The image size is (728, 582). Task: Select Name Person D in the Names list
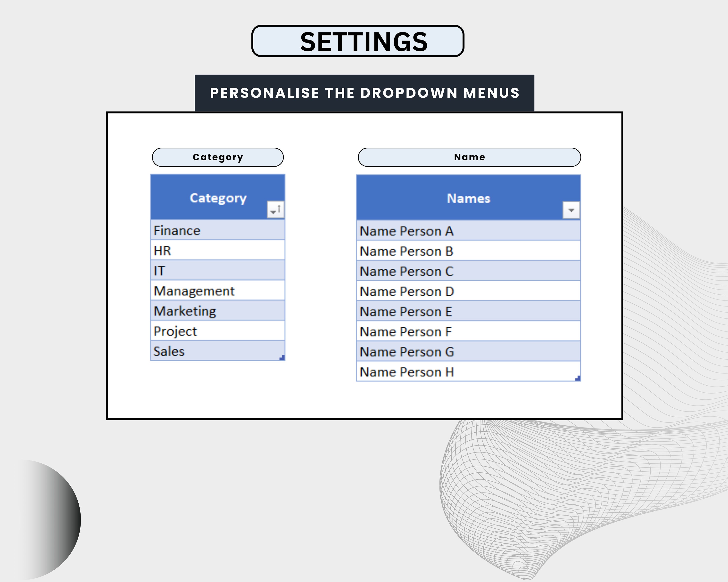[468, 291]
